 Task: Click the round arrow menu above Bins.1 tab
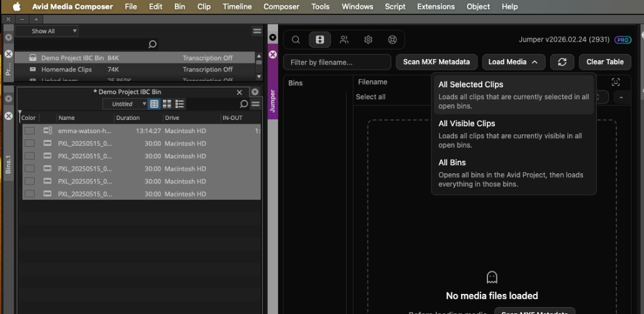point(9,99)
